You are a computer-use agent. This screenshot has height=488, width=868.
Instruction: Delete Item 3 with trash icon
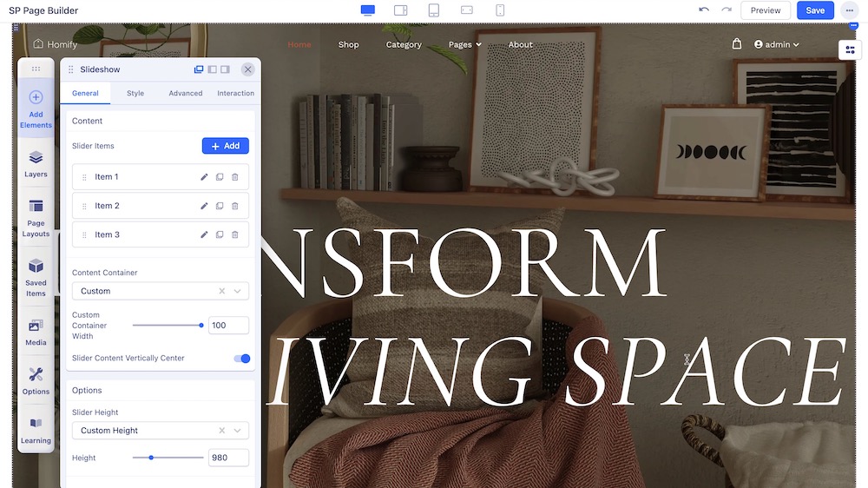coord(235,234)
